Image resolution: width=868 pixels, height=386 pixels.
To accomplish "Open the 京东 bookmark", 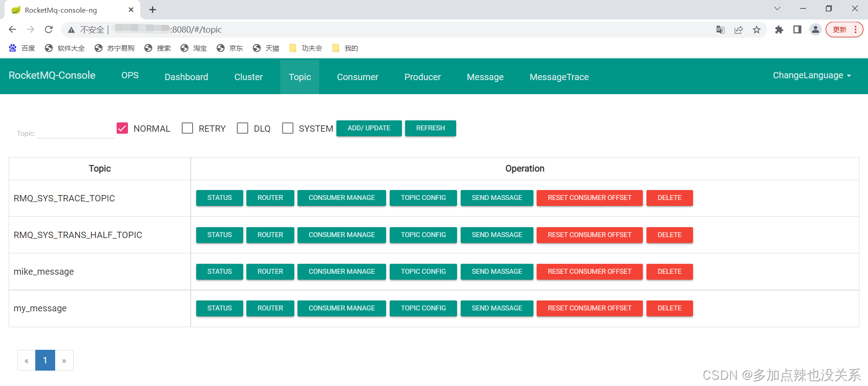I will [230, 48].
